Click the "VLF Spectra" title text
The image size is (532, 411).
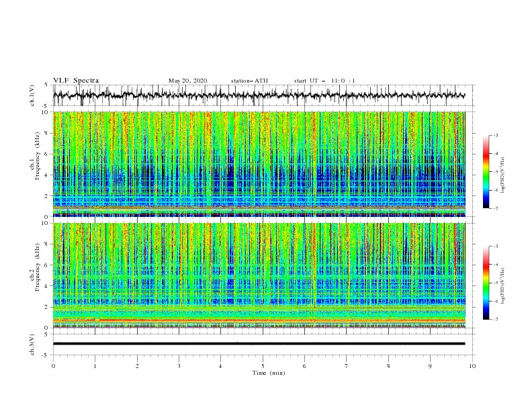(x=76, y=81)
